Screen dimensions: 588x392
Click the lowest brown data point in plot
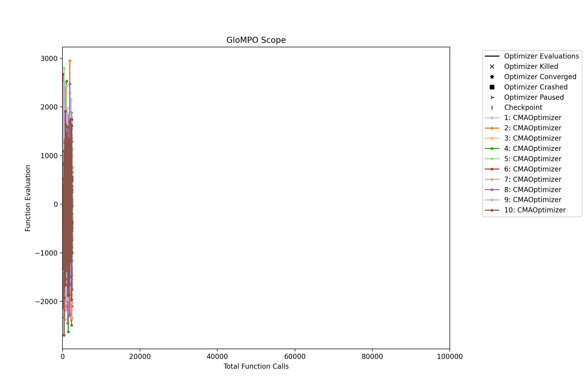64,335
